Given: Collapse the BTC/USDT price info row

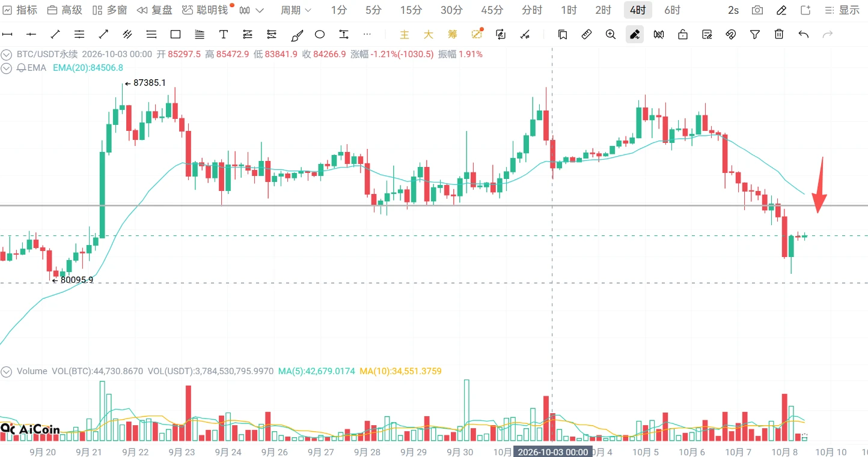Looking at the screenshot, I should tap(7, 54).
